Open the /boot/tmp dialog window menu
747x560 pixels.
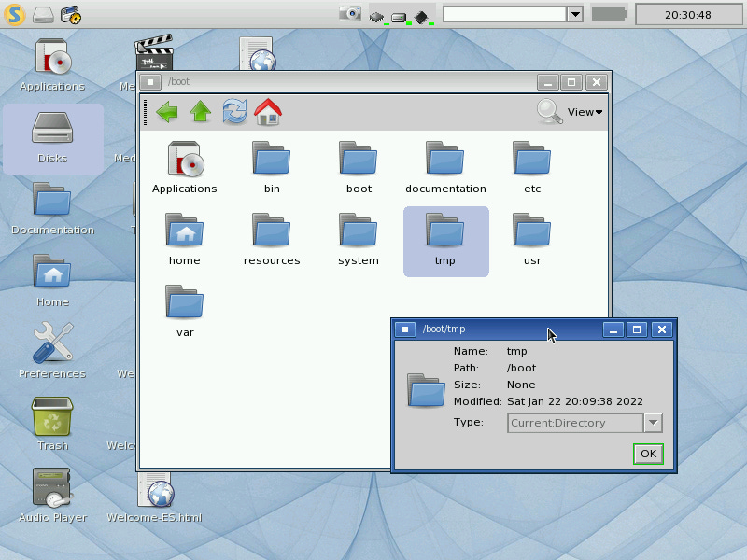point(404,329)
